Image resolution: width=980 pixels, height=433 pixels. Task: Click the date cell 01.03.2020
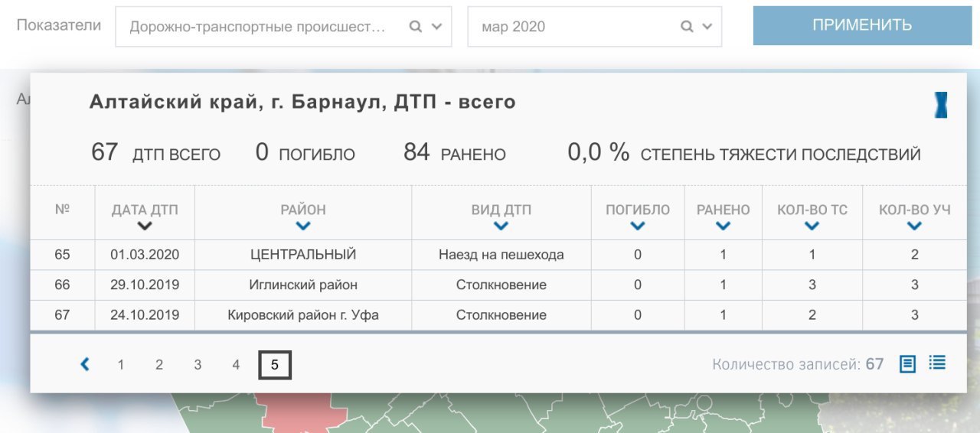145,255
